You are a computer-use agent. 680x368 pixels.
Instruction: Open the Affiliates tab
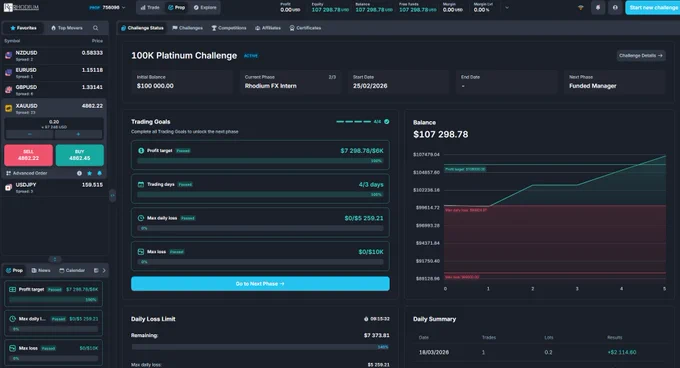(x=268, y=28)
